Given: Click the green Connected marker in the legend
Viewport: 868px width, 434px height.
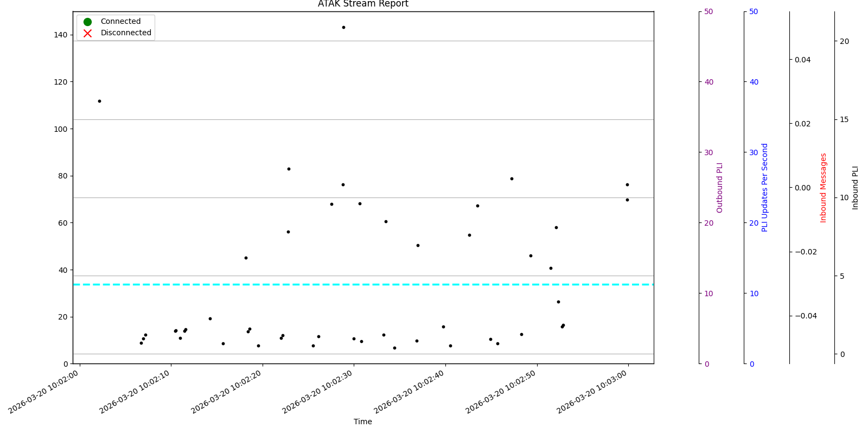Looking at the screenshot, I should pos(87,22).
